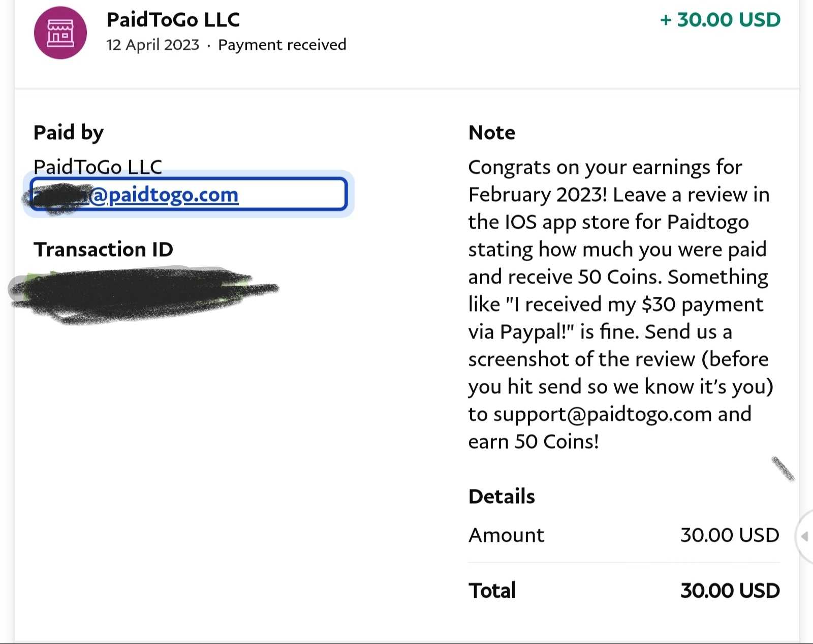Click the + 30.00 USD amount
The image size is (813, 644).
point(720,20)
